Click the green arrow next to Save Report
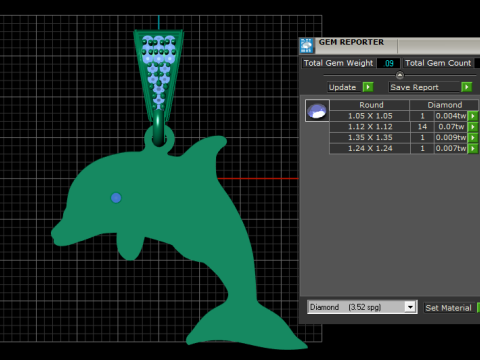Screen dimensions: 480x360 pyautogui.click(x=467, y=87)
